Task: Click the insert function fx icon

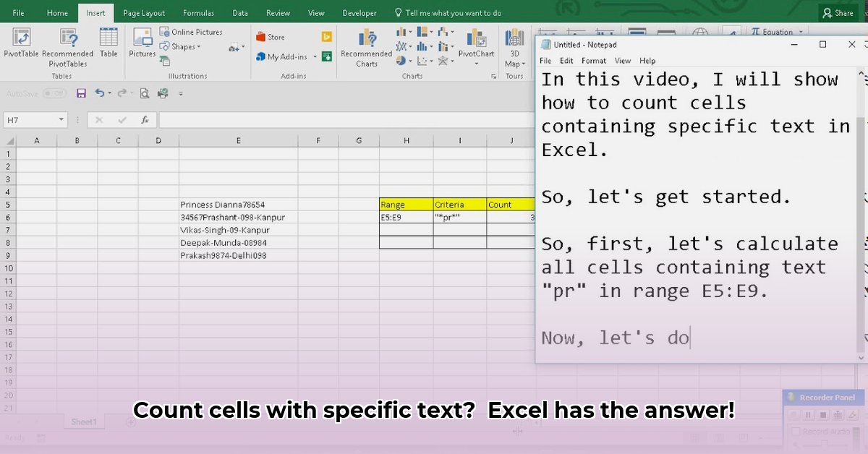Action: tap(145, 120)
